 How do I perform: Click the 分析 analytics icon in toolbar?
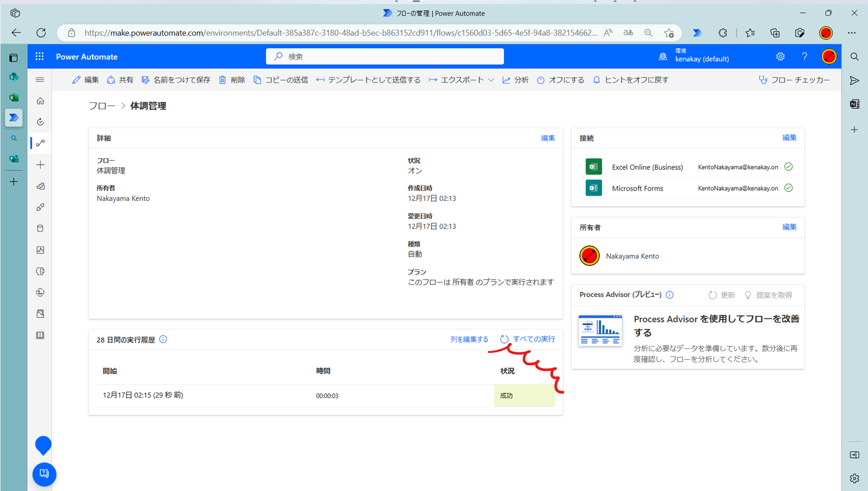(x=506, y=79)
